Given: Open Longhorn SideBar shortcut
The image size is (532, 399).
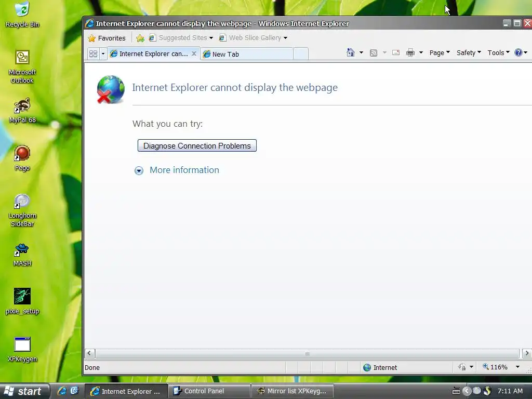Looking at the screenshot, I should [x=22, y=210].
